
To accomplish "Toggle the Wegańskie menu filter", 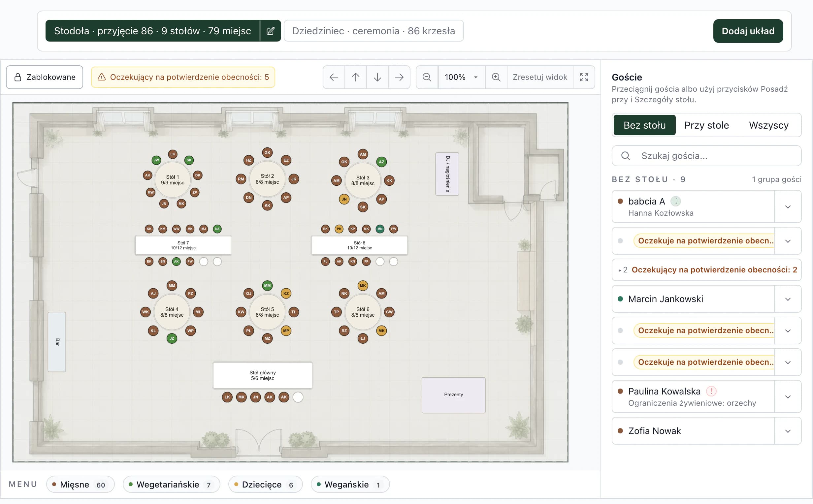I will click(350, 484).
